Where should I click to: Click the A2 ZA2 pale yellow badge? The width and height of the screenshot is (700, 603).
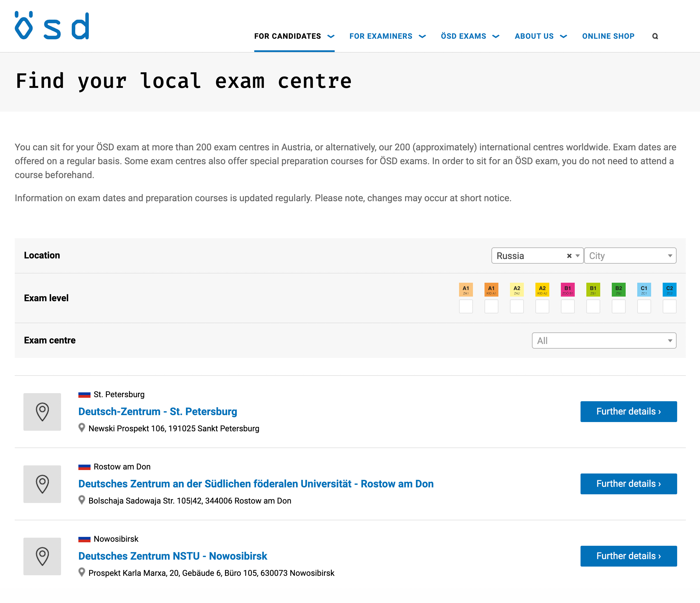click(517, 289)
